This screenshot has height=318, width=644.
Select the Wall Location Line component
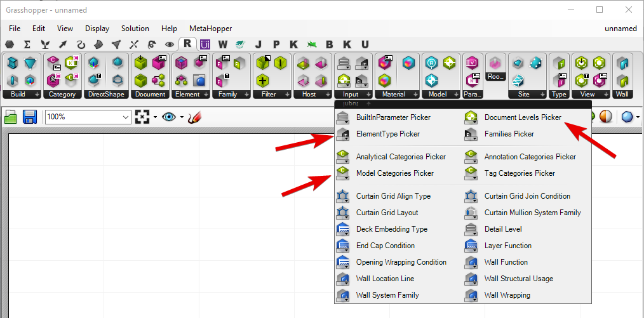pos(385,279)
